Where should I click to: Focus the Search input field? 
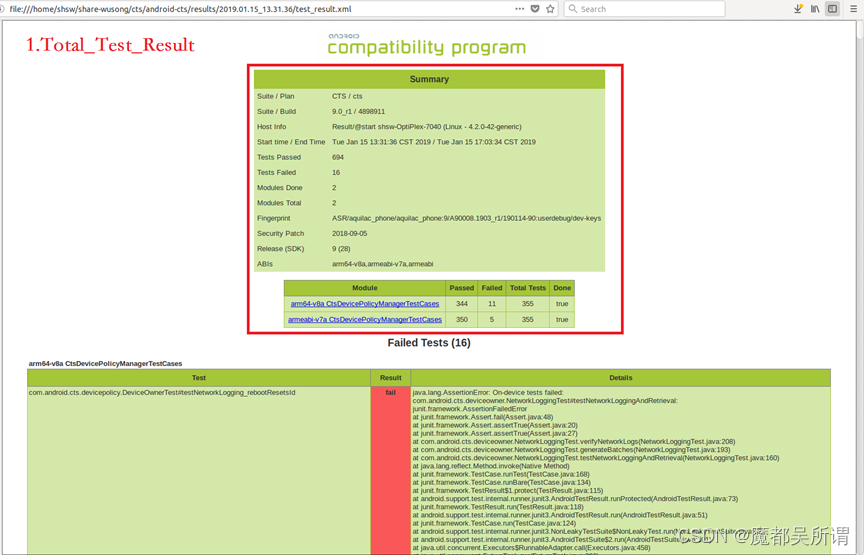coord(644,9)
